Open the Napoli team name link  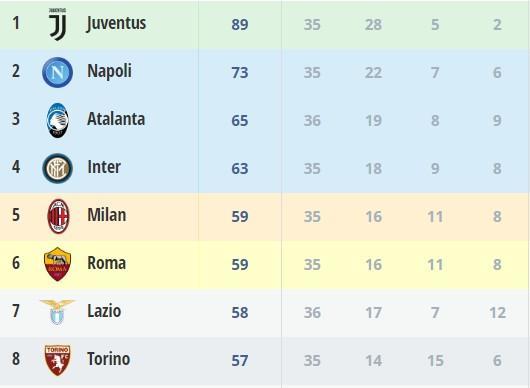[x=109, y=71]
